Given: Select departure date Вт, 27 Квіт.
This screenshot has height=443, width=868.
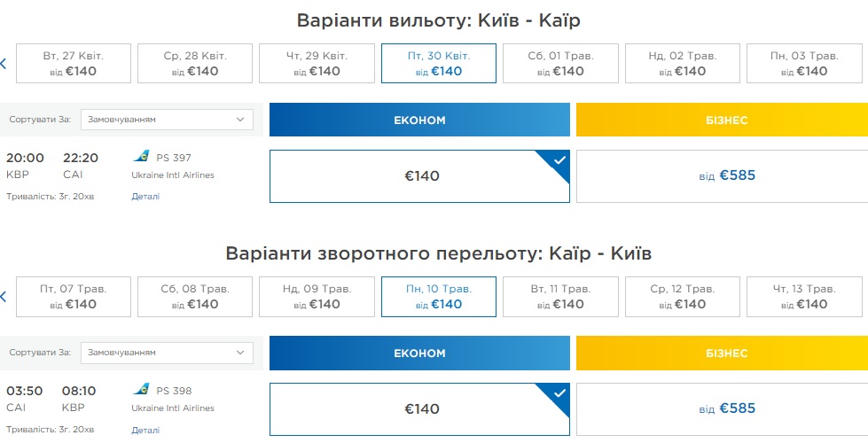Looking at the screenshot, I should coord(74,64).
